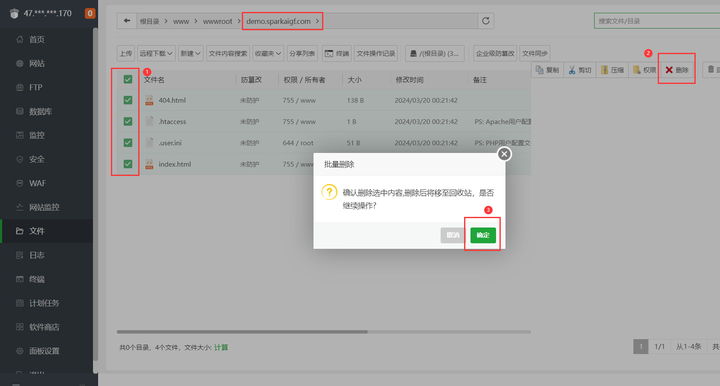Image resolution: width=720 pixels, height=386 pixels.
Task: Open the Database item in the sidebar
Action: pyautogui.click(x=40, y=111)
